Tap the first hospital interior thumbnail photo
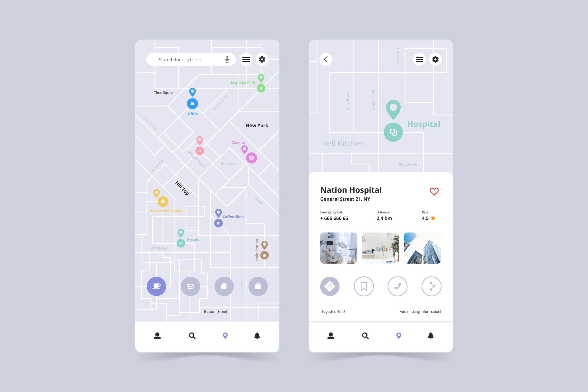 pyautogui.click(x=339, y=247)
